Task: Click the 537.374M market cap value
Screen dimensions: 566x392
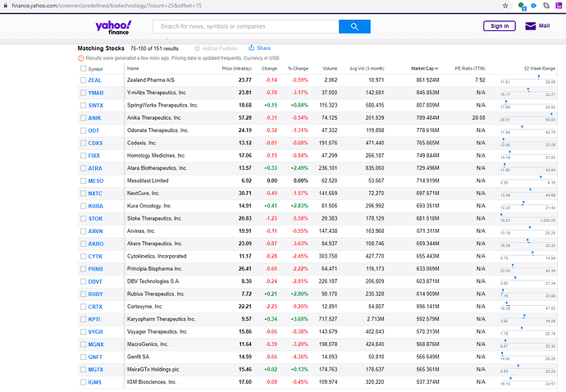Action: (427, 382)
